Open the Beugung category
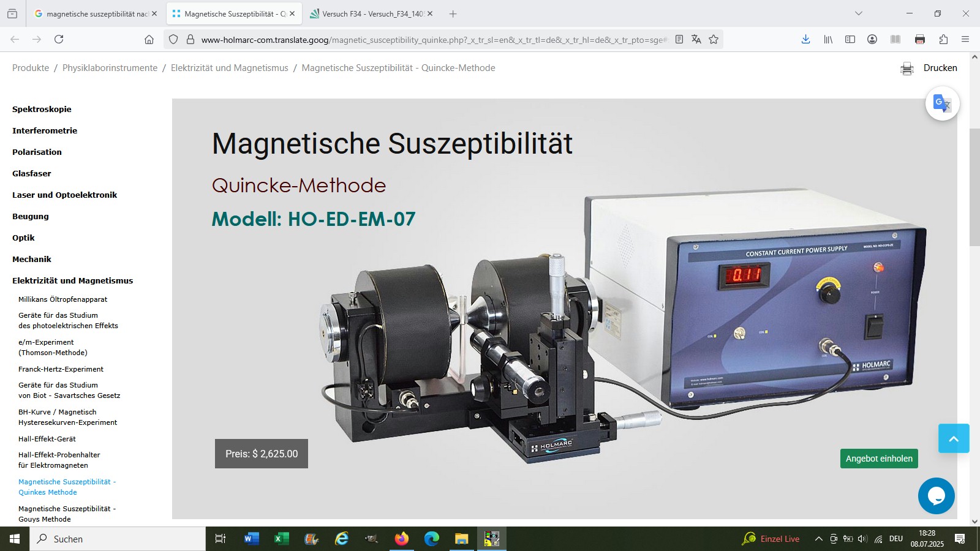Viewport: 980px width, 551px height. point(31,216)
